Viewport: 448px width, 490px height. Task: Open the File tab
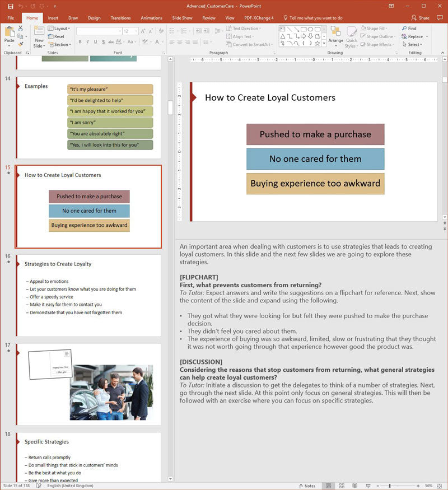pyautogui.click(x=11, y=18)
